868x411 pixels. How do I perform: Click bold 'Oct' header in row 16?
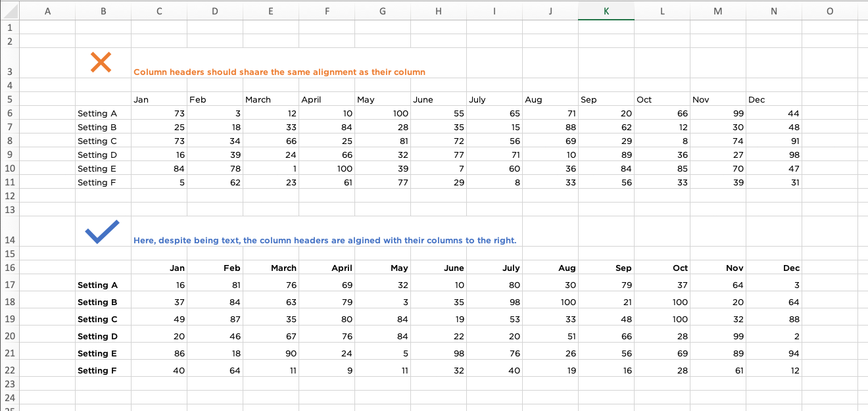click(x=681, y=268)
